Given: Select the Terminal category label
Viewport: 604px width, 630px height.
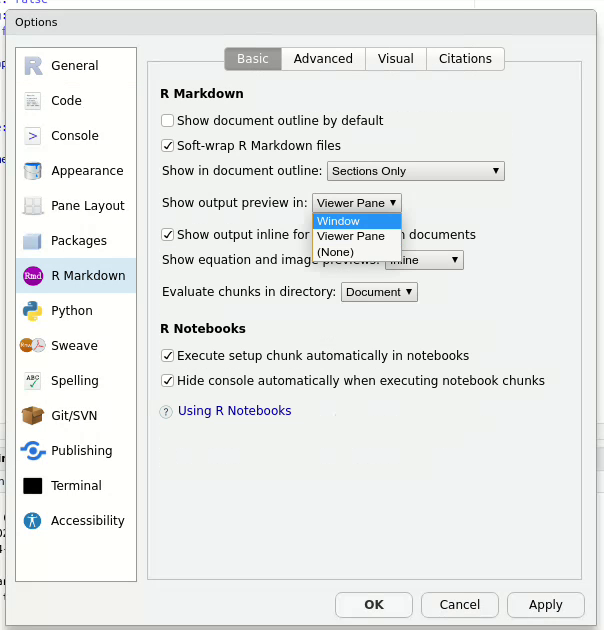Looking at the screenshot, I should click(76, 486).
